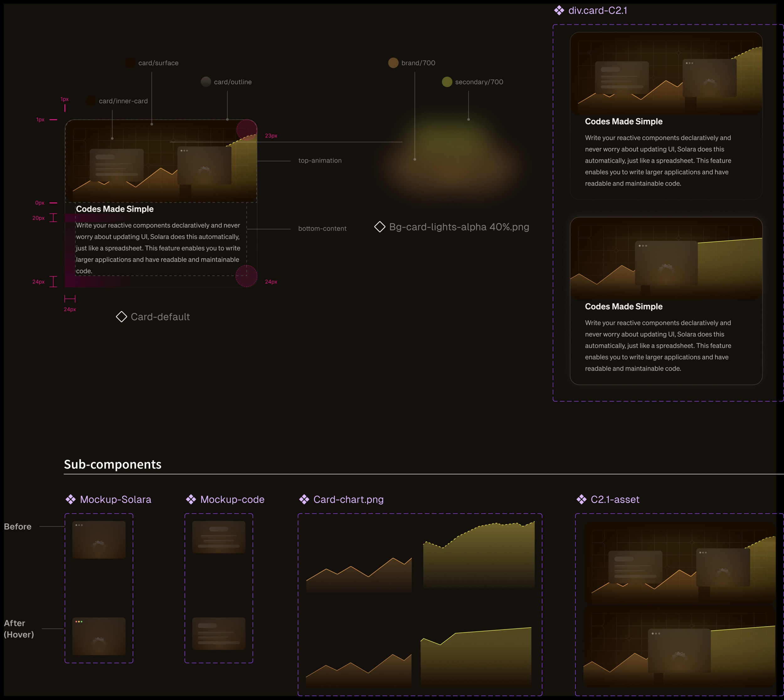Image resolution: width=784 pixels, height=700 pixels.
Task: Select the dotted-line yellow chart in Card-chart.png
Action: click(x=479, y=554)
